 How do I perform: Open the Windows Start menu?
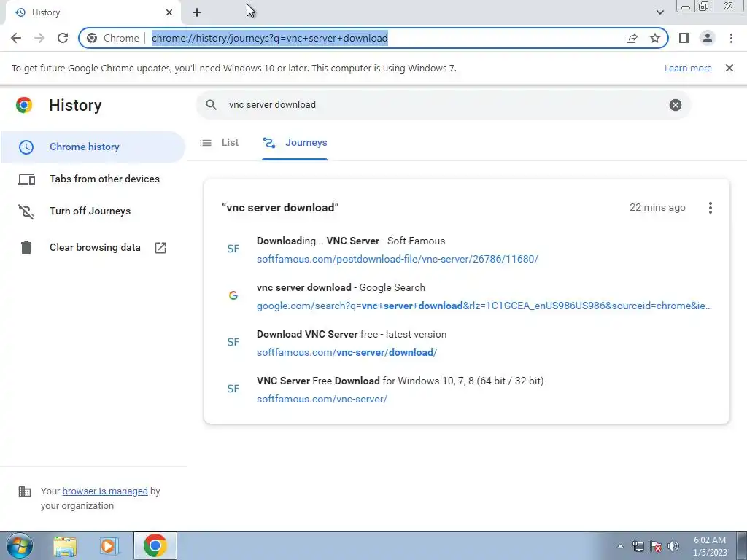coord(20,545)
